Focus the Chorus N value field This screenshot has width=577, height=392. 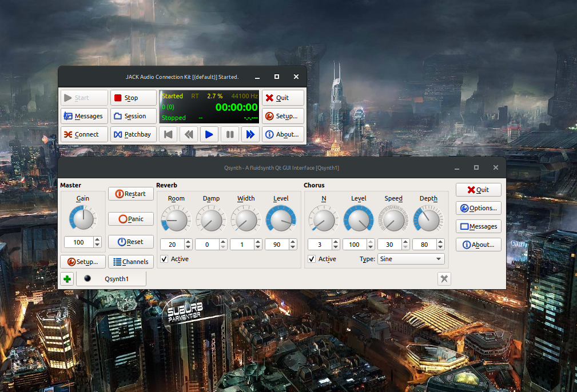[x=320, y=245]
